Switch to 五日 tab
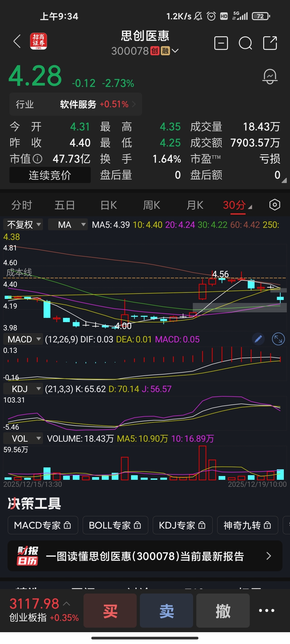290x644 pixels. pyautogui.click(x=65, y=205)
